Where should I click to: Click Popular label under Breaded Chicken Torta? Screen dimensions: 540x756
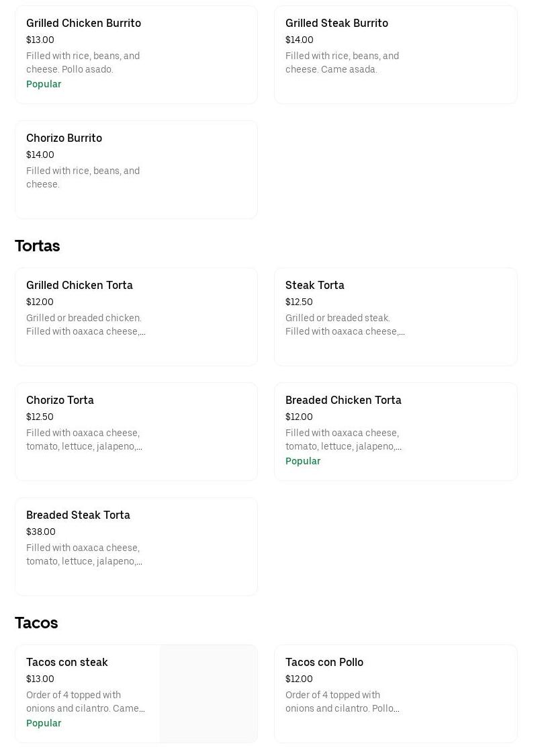click(x=303, y=461)
